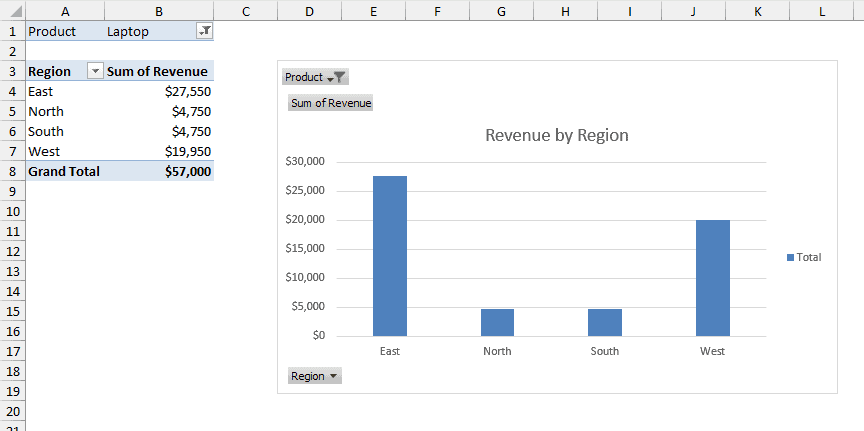This screenshot has width=864, height=431.
Task: Select row 3 header
Action: [13, 71]
